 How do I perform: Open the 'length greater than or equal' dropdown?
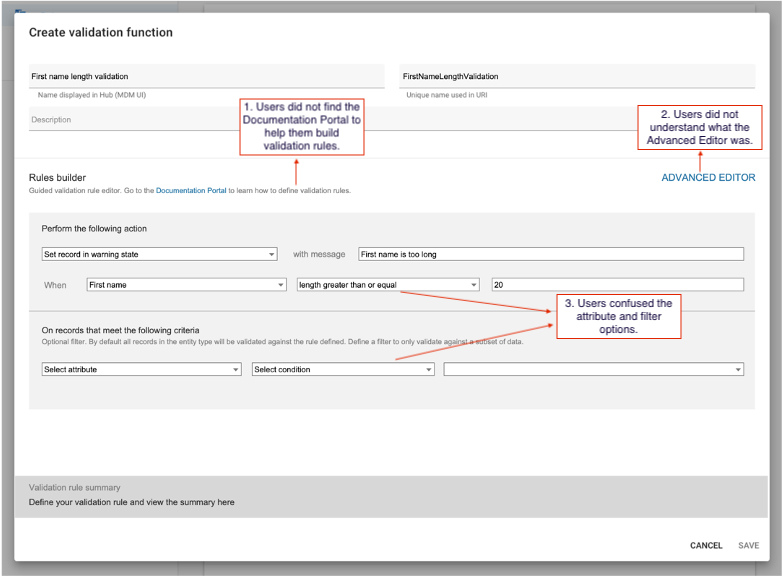[x=388, y=285]
